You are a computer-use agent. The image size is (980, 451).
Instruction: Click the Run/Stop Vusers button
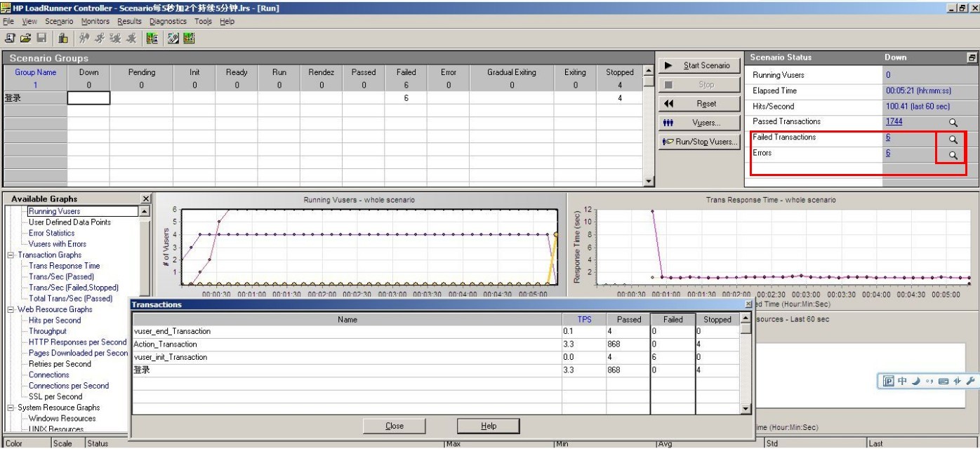pos(699,141)
